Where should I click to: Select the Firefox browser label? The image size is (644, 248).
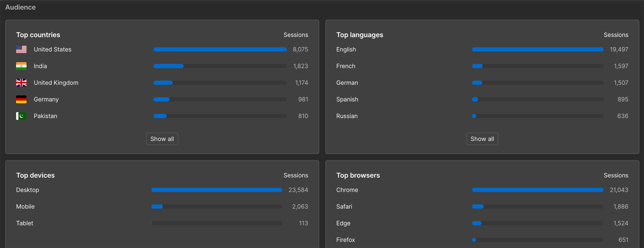(345, 240)
